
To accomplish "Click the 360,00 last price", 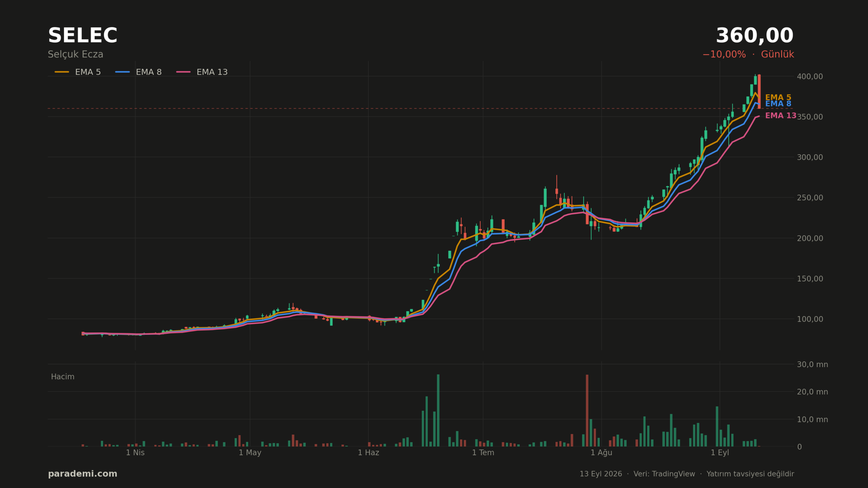I will point(755,36).
